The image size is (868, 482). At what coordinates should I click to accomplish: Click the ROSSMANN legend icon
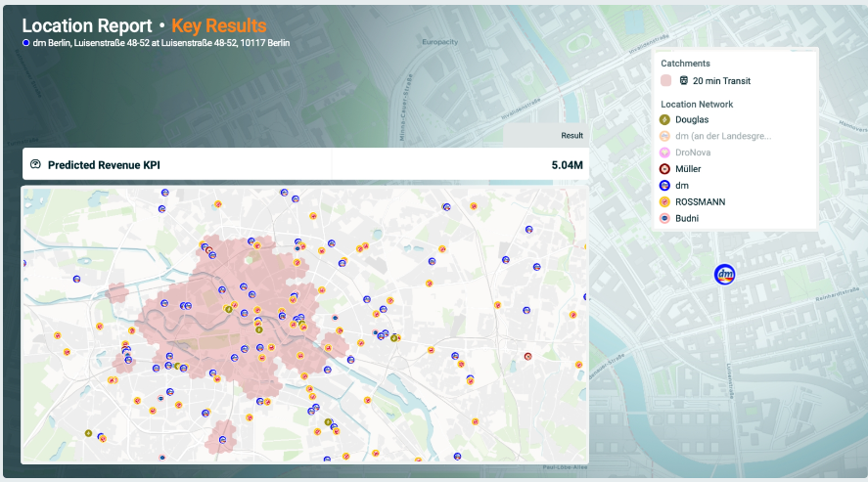point(664,201)
